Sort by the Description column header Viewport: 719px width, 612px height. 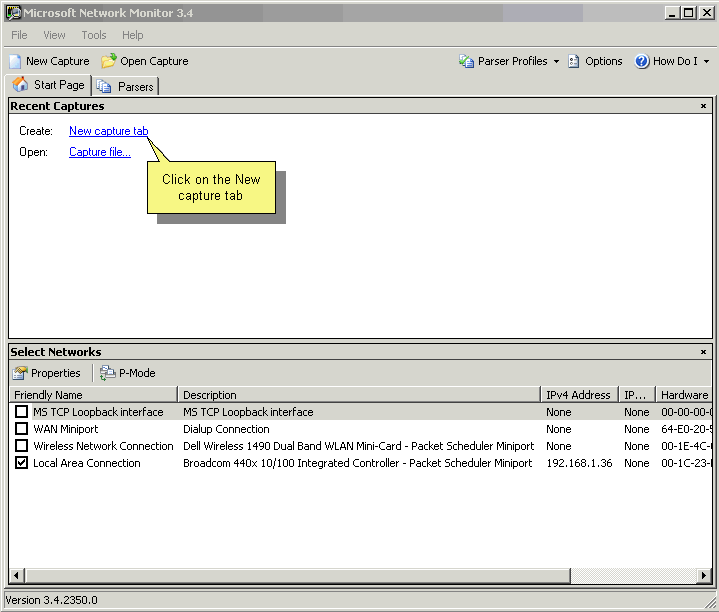[x=359, y=395]
